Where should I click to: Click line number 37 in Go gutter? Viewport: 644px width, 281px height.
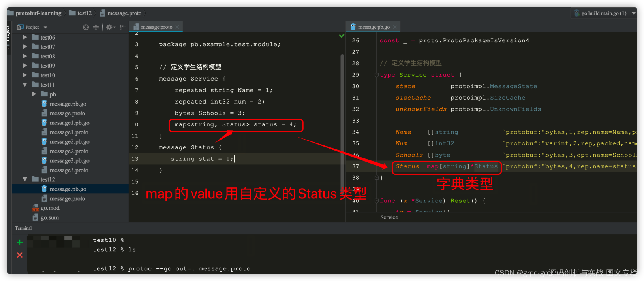(x=355, y=166)
